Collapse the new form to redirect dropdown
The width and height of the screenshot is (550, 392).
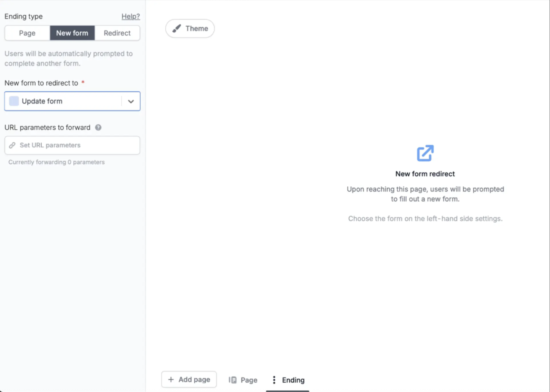[x=131, y=101]
